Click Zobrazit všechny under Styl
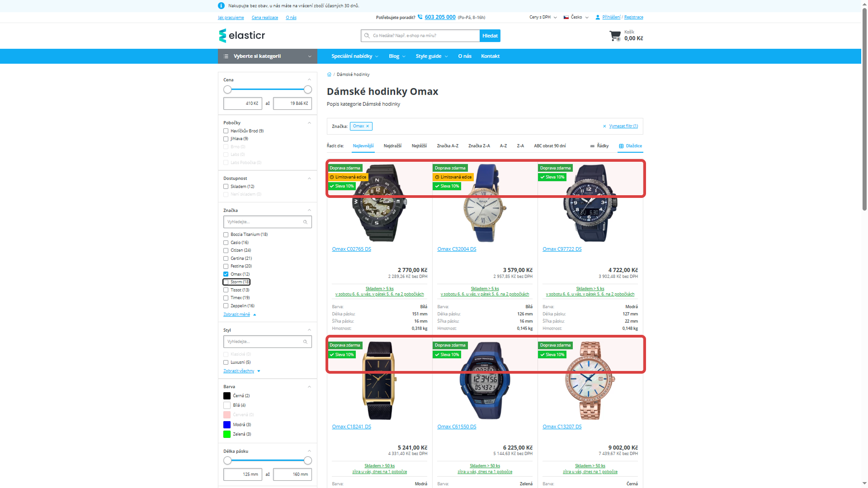 point(239,371)
